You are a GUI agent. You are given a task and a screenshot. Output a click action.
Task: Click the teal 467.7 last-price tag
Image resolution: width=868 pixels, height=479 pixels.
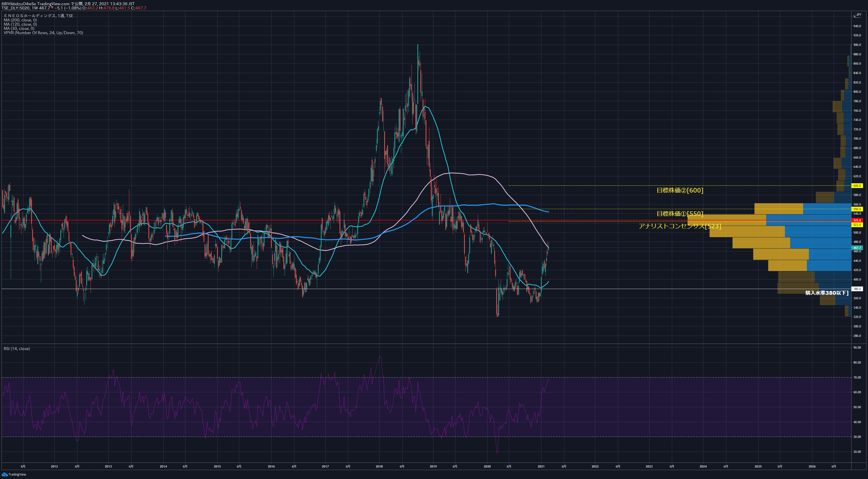pyautogui.click(x=857, y=248)
